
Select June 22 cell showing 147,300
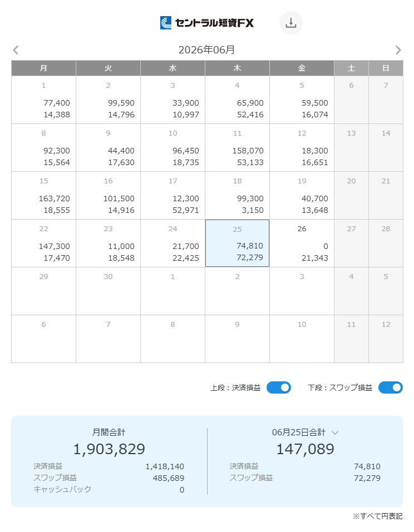click(x=43, y=243)
